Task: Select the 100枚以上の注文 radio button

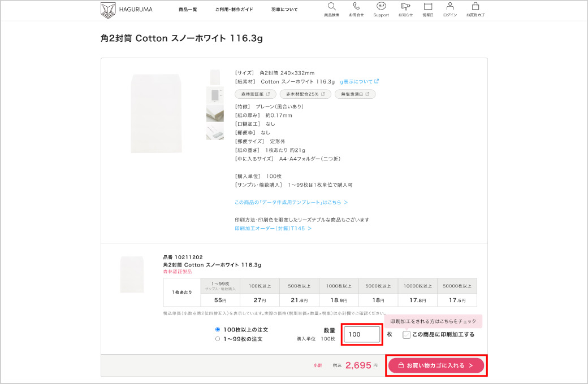Action: 218,329
